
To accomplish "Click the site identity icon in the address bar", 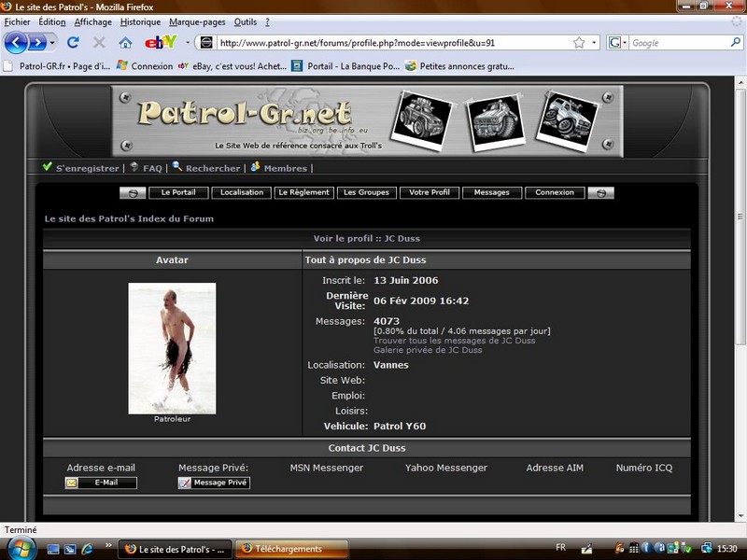I will [x=206, y=43].
